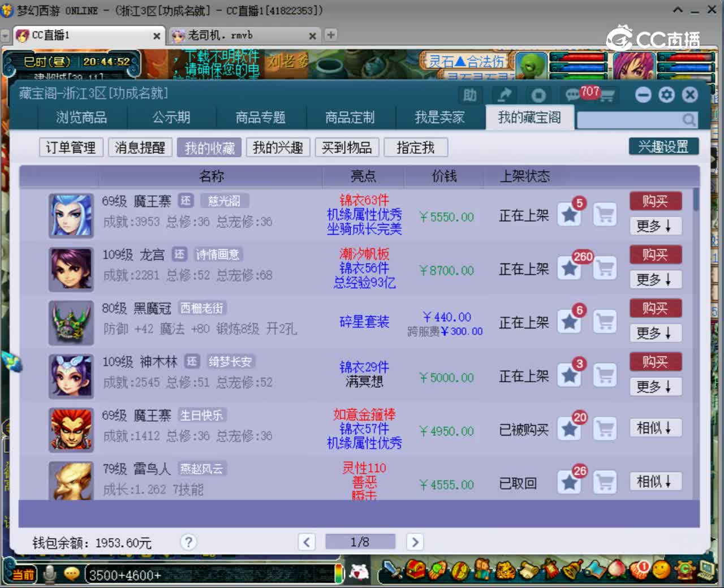Click chat bubble icon in chat bar

(71, 574)
